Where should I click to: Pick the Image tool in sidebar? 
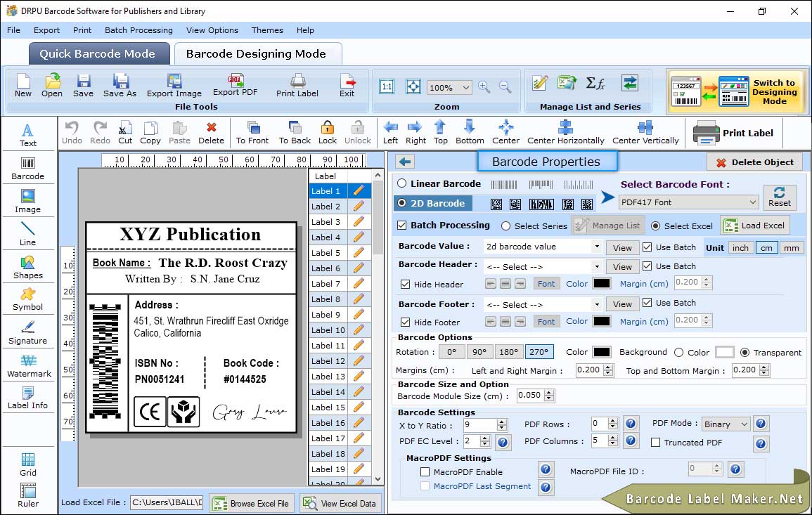coord(27,202)
